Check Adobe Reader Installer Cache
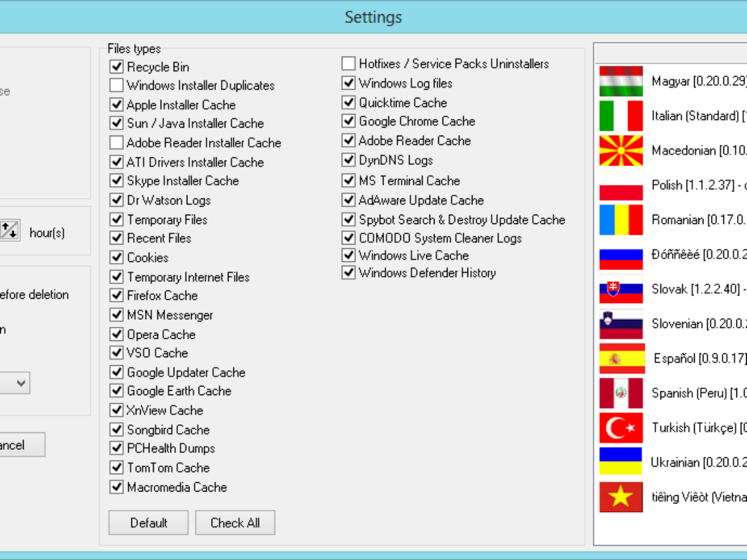 coord(116,142)
